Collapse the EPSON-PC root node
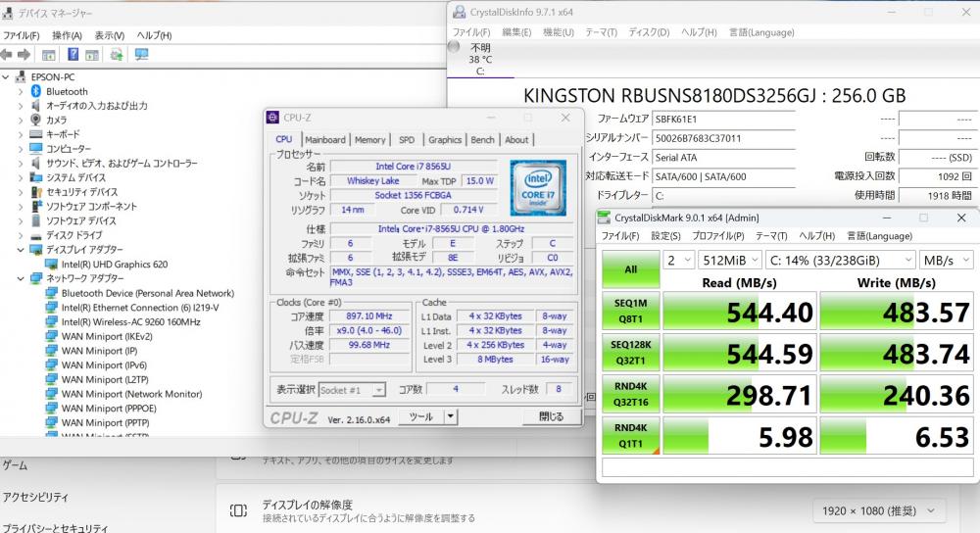Viewport: 980px width, 533px height. click(6, 76)
